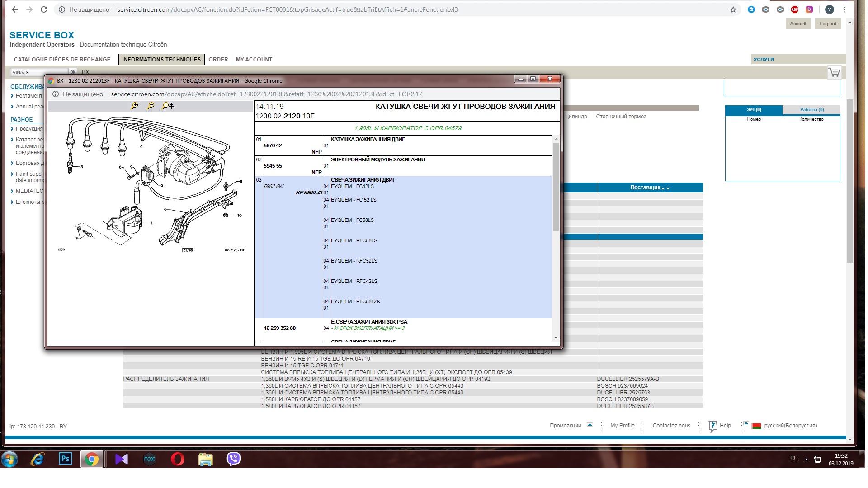The height and width of the screenshot is (488, 868).
Task: Open the Help question mark icon
Action: (712, 426)
